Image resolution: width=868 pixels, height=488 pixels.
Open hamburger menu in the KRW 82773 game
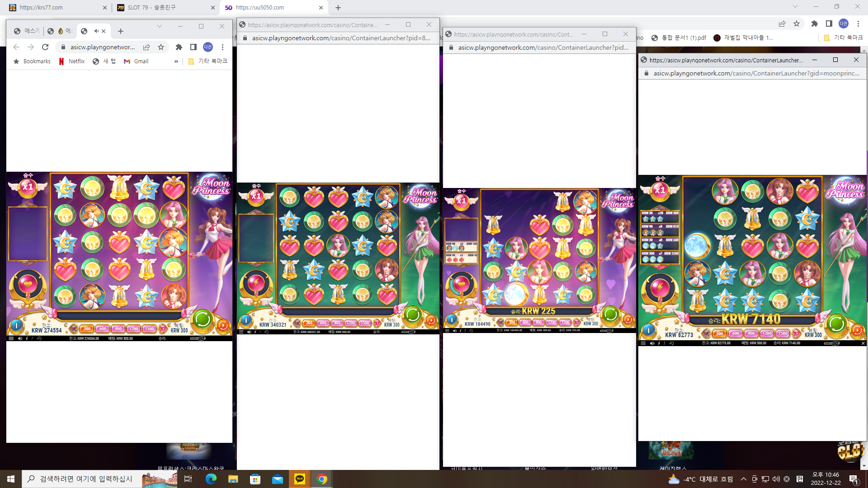[x=643, y=343]
